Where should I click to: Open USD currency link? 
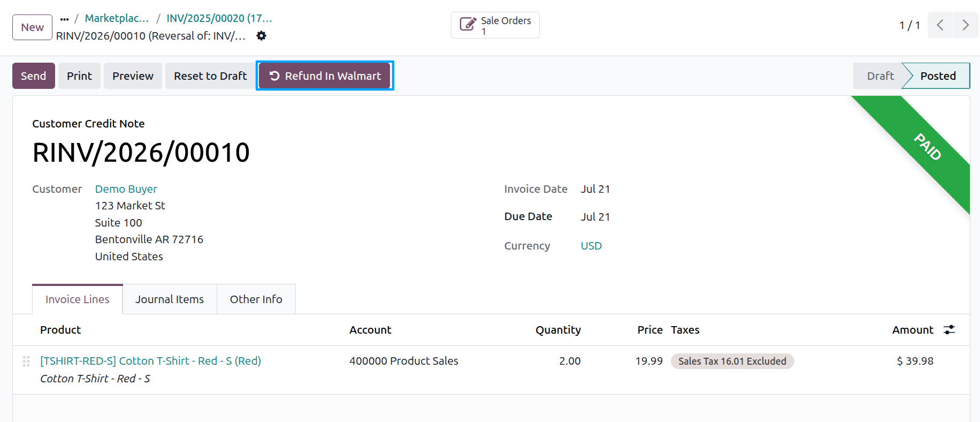click(x=591, y=246)
